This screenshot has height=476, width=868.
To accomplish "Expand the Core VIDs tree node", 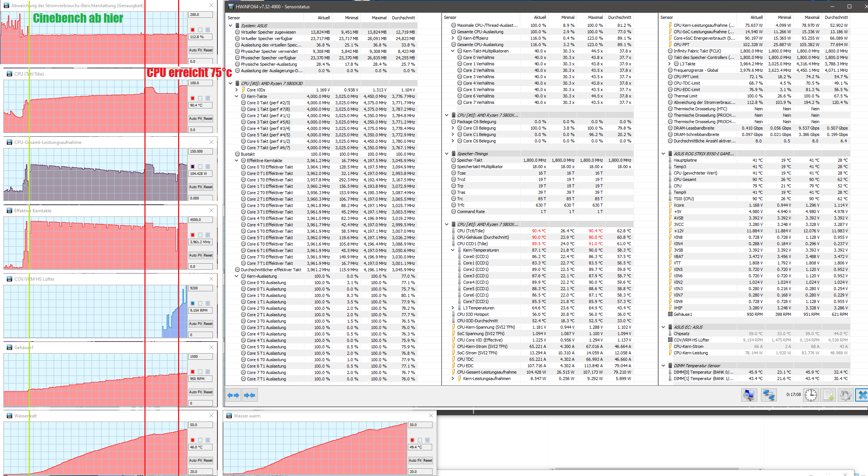I will pyautogui.click(x=237, y=90).
